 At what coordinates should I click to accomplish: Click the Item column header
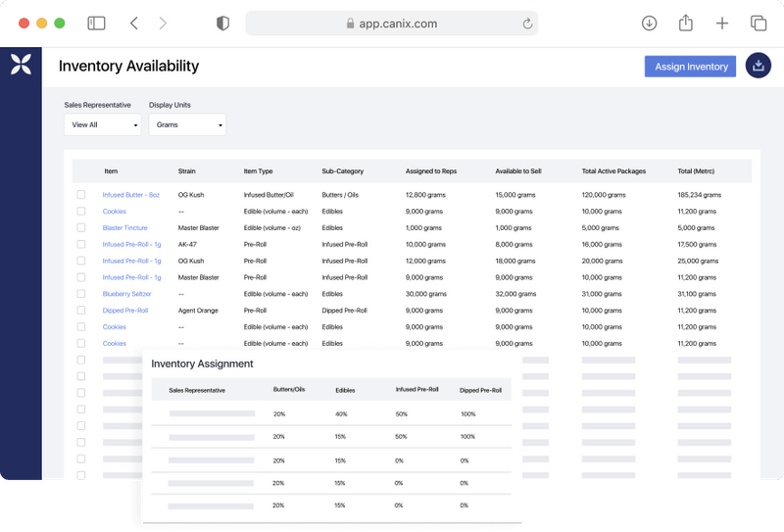(x=111, y=171)
